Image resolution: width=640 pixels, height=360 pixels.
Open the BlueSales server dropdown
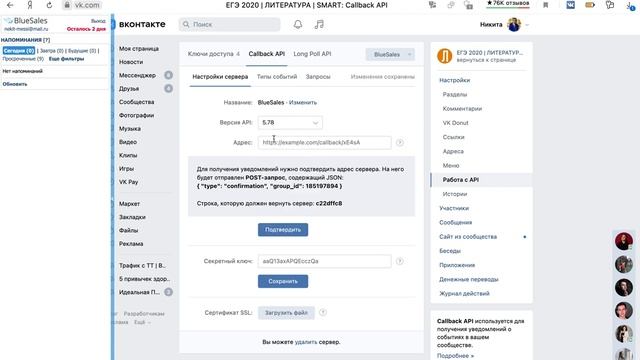[390, 54]
